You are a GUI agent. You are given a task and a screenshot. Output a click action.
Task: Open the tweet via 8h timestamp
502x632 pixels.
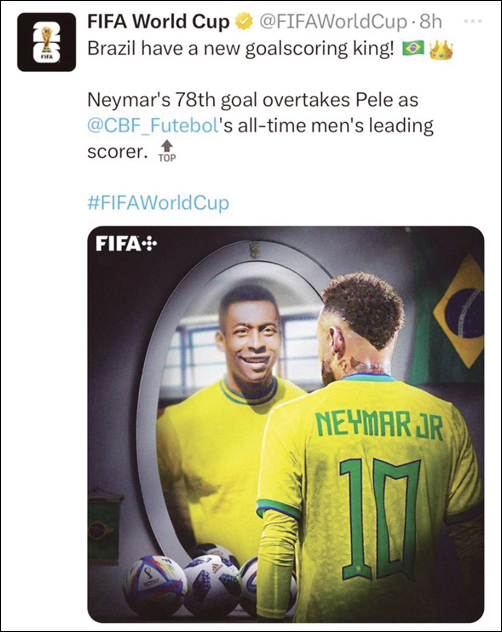tap(431, 22)
